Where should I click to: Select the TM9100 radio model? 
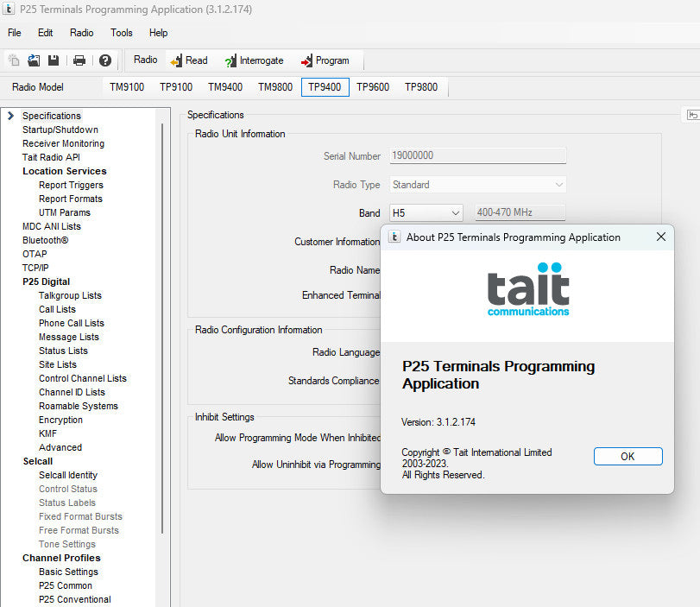127,86
